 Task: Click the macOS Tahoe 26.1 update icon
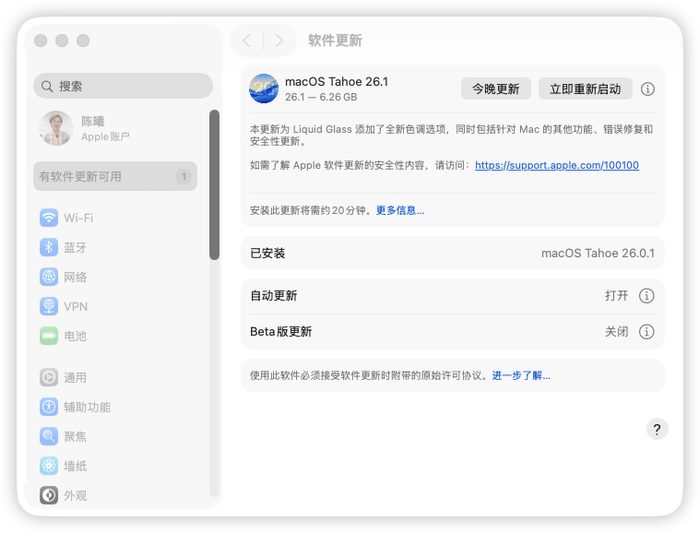[264, 88]
